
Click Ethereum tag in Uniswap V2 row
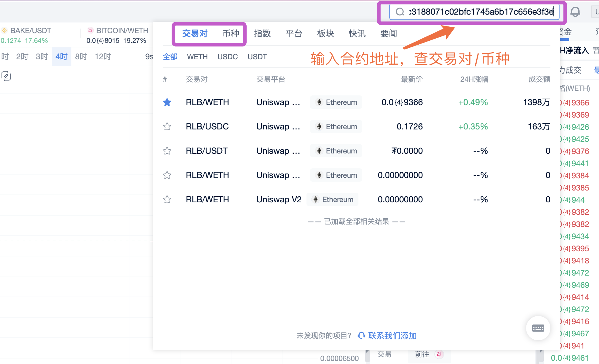pyautogui.click(x=333, y=199)
